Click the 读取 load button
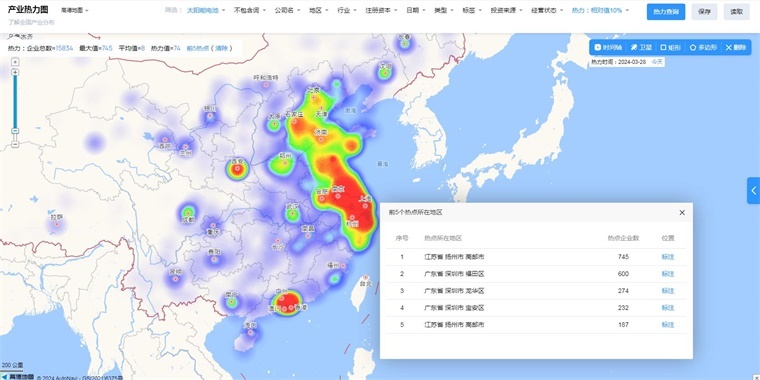The image size is (760, 380). click(736, 12)
